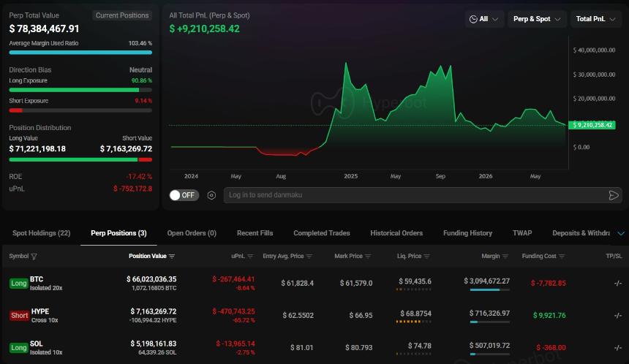Switch to Spot Holdings (22) tab
Screen dimensions: 629x364
click(41, 233)
